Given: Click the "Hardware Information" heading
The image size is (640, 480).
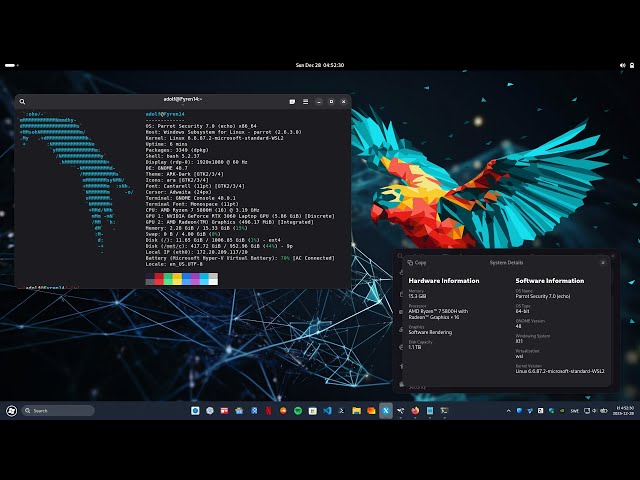Looking at the screenshot, I should click(444, 281).
